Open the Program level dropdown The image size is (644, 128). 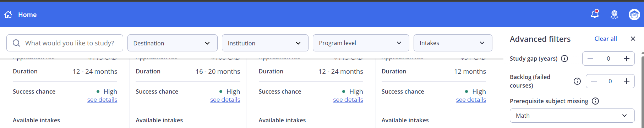[x=361, y=43]
